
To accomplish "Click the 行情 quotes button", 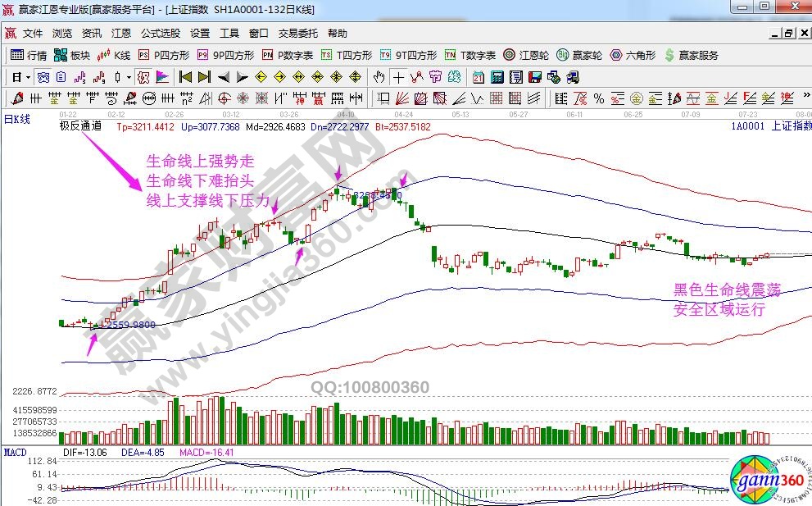I will [29, 55].
